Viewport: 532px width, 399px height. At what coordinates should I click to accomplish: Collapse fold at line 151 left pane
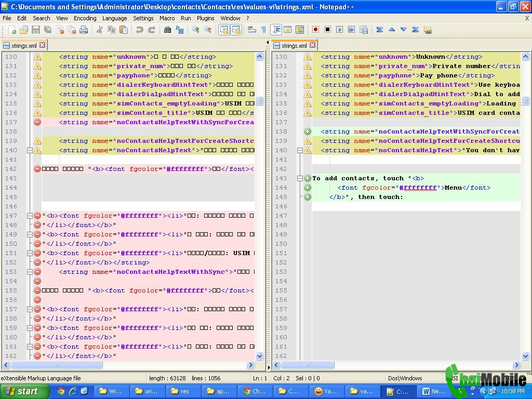point(30,253)
